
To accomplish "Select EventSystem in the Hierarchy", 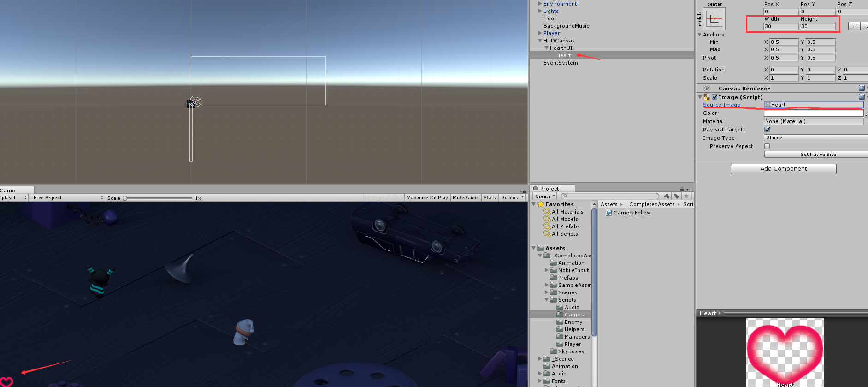I will click(560, 63).
